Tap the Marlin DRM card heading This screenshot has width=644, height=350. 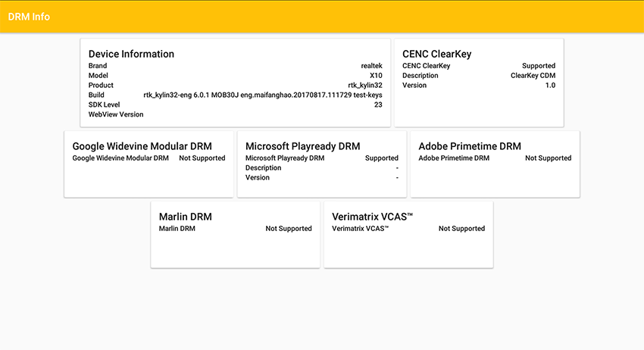click(186, 217)
